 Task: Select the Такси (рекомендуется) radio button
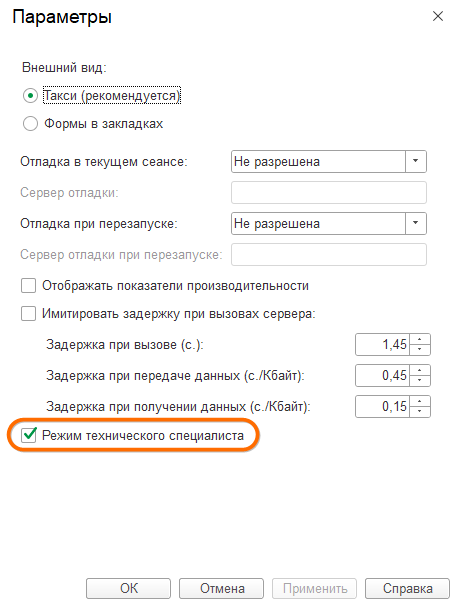(x=30, y=96)
